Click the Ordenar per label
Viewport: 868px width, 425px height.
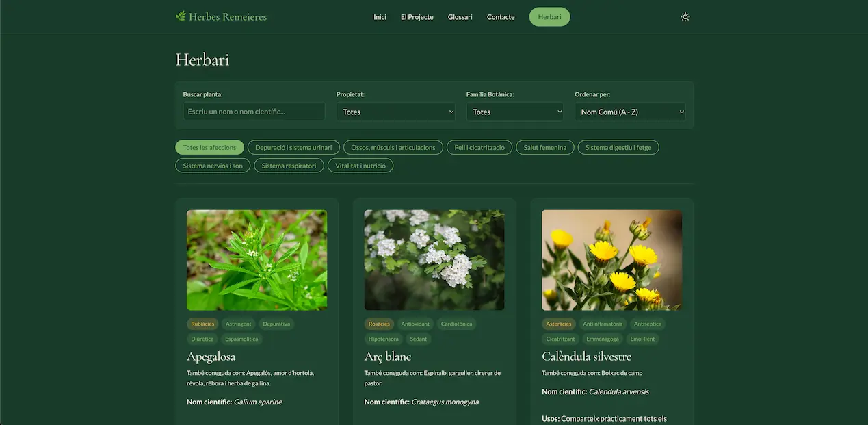[x=592, y=94]
